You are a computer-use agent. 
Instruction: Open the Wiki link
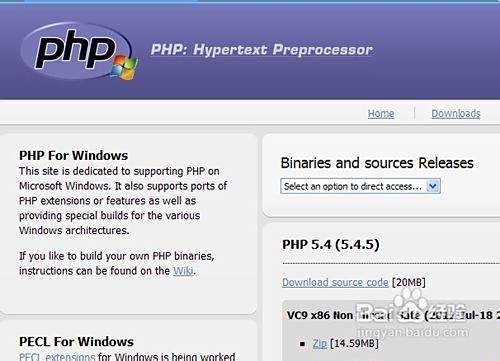183,271
